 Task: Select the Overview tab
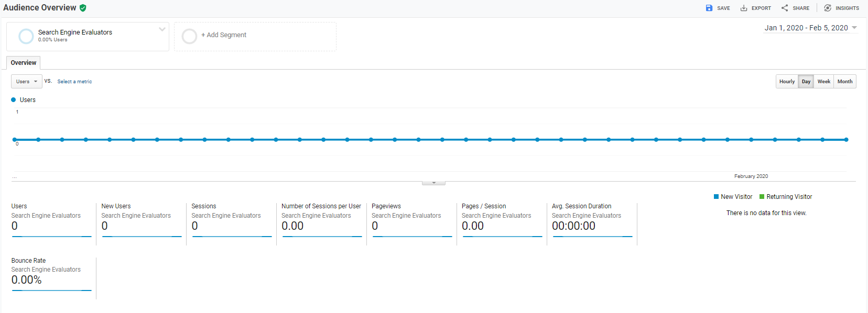coord(24,63)
